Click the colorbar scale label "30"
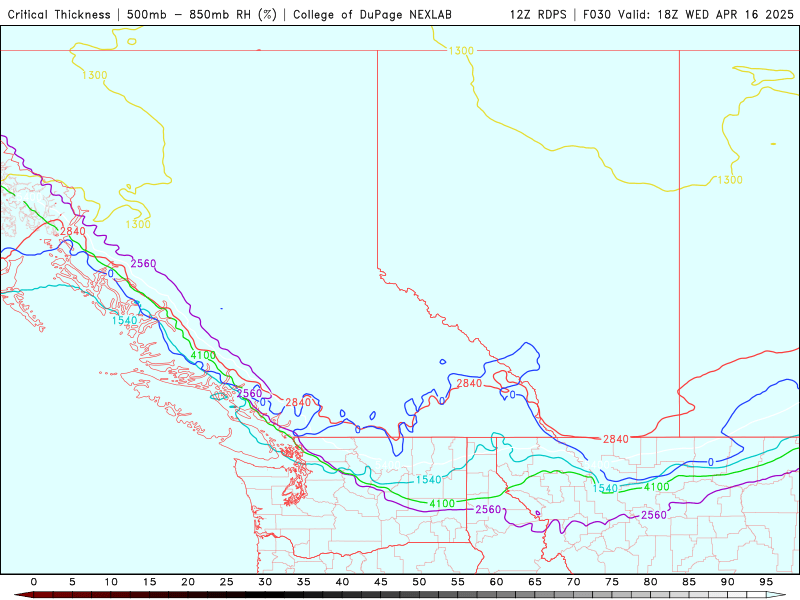Viewport: 800px width, 600px height. pyautogui.click(x=265, y=582)
